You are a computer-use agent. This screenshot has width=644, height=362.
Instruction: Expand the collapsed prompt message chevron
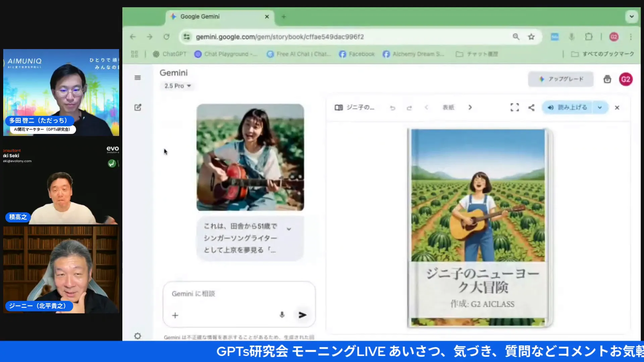tap(289, 229)
